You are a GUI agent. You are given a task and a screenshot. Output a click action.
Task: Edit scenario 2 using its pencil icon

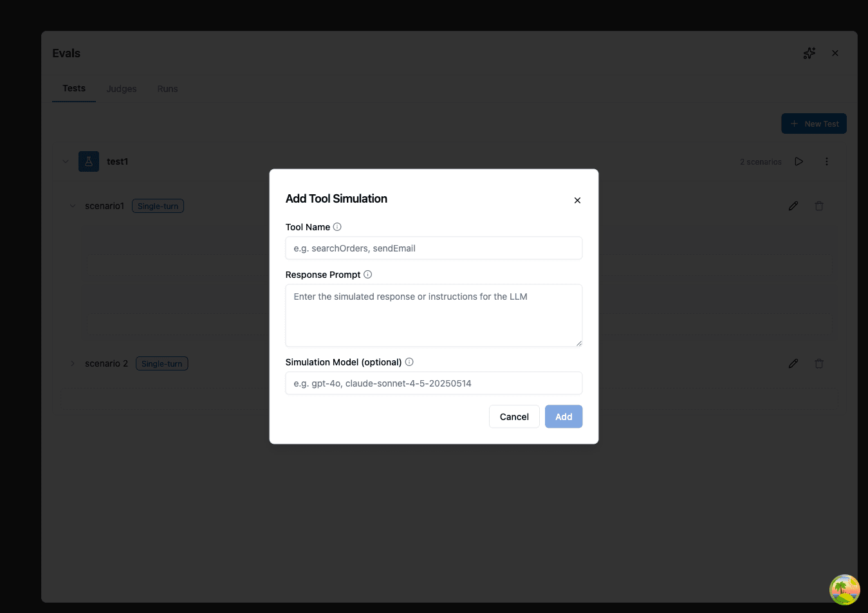(x=793, y=363)
